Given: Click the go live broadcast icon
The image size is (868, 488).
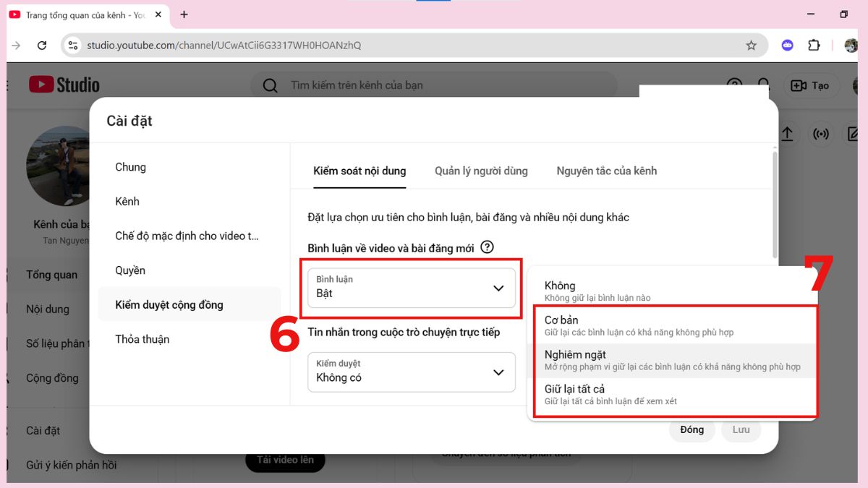Looking at the screenshot, I should pyautogui.click(x=820, y=134).
